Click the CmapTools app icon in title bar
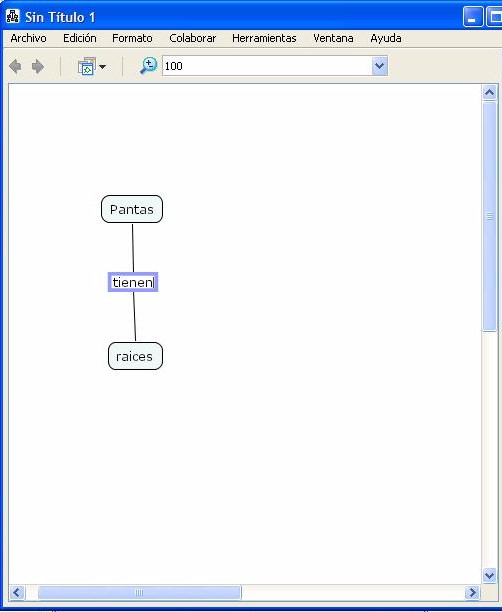 coord(12,16)
